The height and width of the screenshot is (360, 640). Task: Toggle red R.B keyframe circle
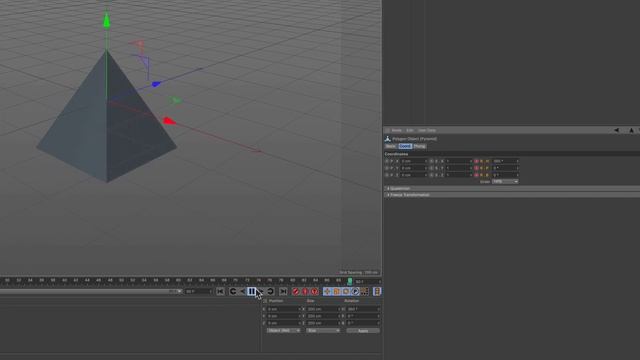pyautogui.click(x=476, y=175)
